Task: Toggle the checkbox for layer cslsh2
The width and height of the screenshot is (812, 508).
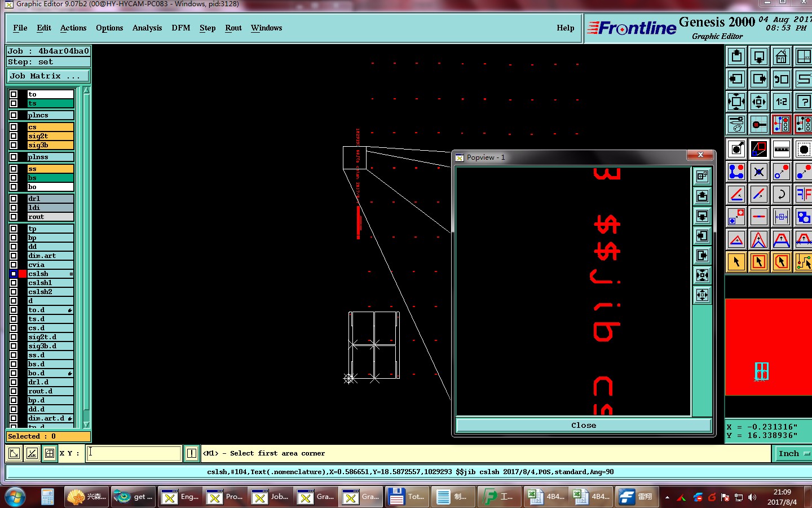Action: (14, 292)
